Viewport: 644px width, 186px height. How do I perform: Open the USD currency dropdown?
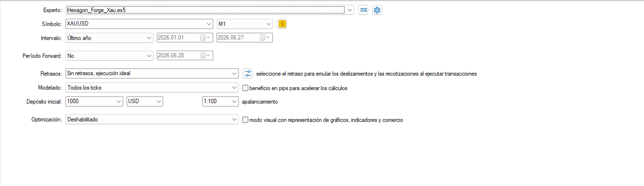click(x=159, y=102)
